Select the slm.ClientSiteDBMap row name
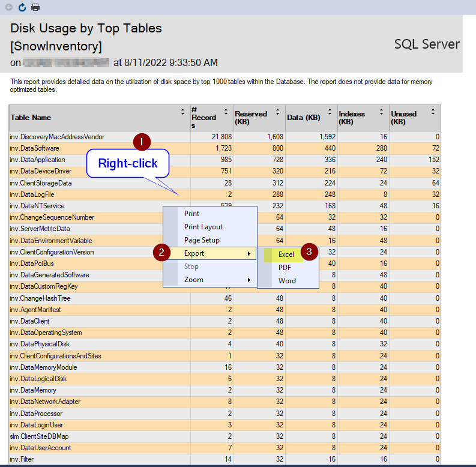This screenshot has width=476, height=467. click(39, 436)
